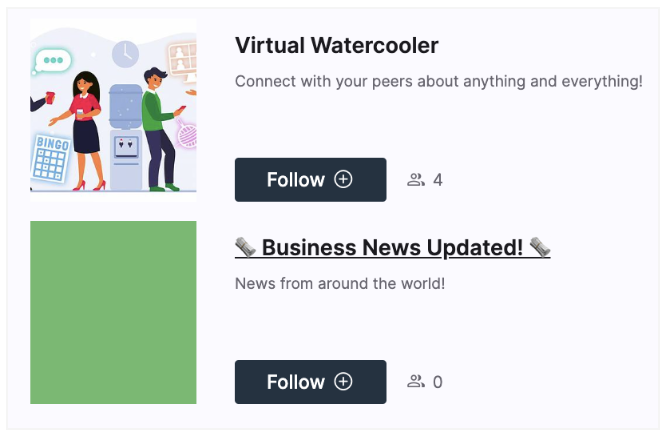This screenshot has width=666, height=436.
Task: Open the Virtual Watercooler thumbnail image
Action: [113, 110]
